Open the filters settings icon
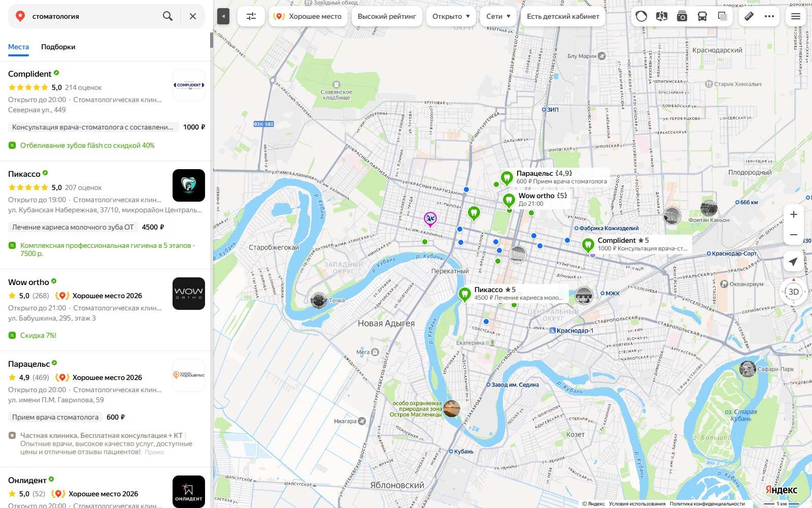Viewport: 812px width, 508px height. point(251,16)
